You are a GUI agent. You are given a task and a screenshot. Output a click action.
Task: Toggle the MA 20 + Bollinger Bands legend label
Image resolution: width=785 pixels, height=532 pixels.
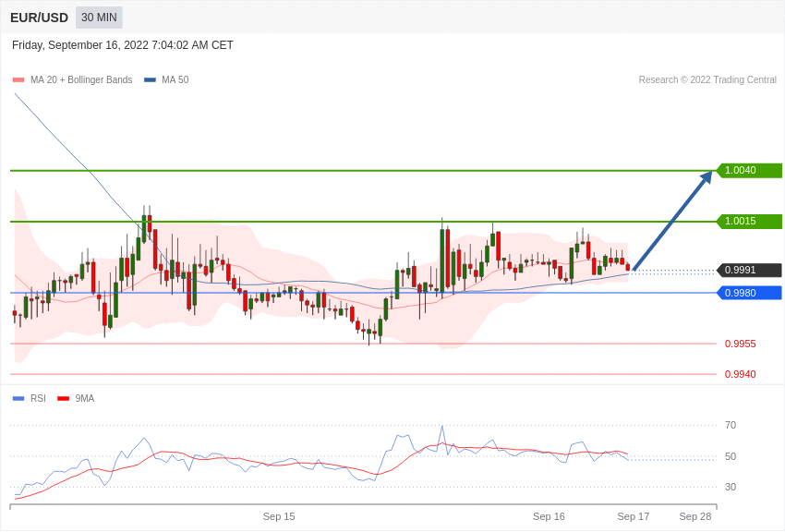point(81,80)
